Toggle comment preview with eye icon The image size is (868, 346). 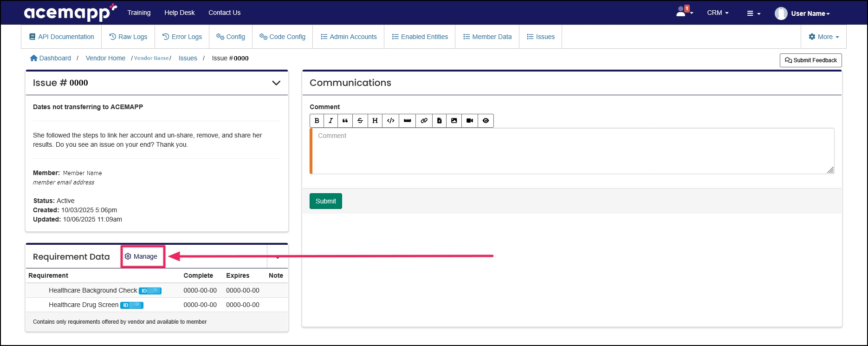[x=486, y=121]
